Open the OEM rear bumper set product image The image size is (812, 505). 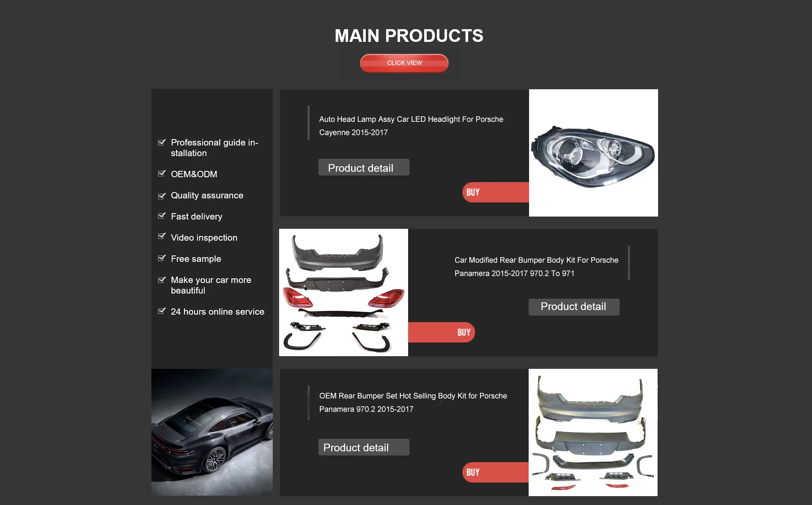[593, 432]
